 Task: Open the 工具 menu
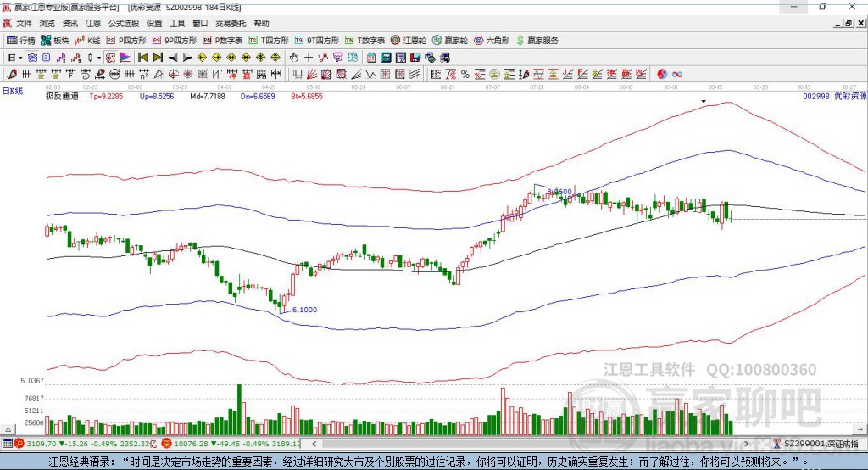tap(177, 23)
